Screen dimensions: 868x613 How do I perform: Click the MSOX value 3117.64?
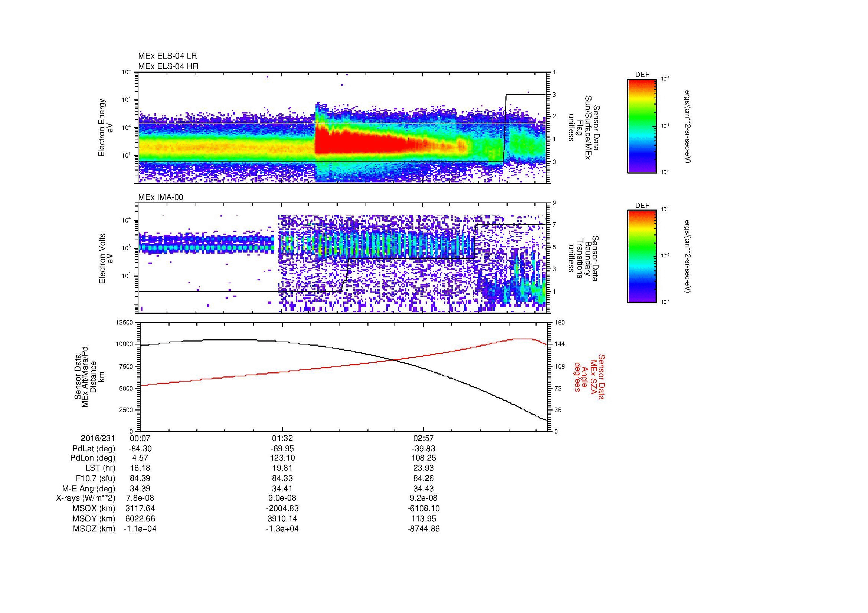point(140,508)
